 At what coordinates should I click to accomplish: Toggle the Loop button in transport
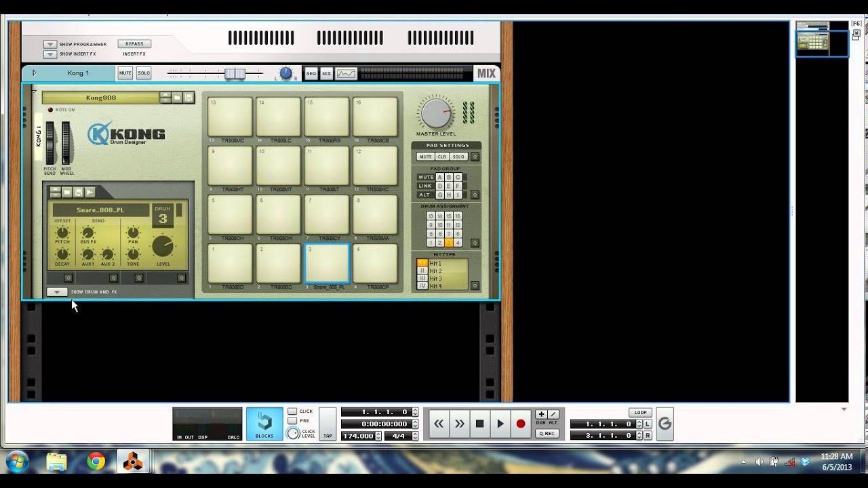(x=640, y=412)
